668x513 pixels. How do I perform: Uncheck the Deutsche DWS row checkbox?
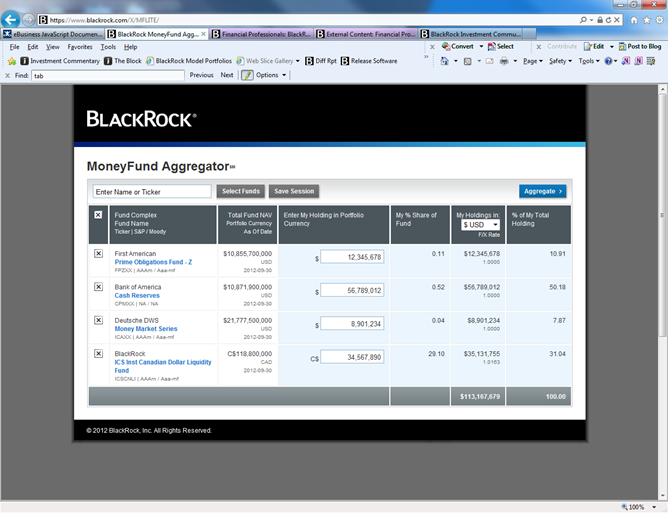[98, 320]
